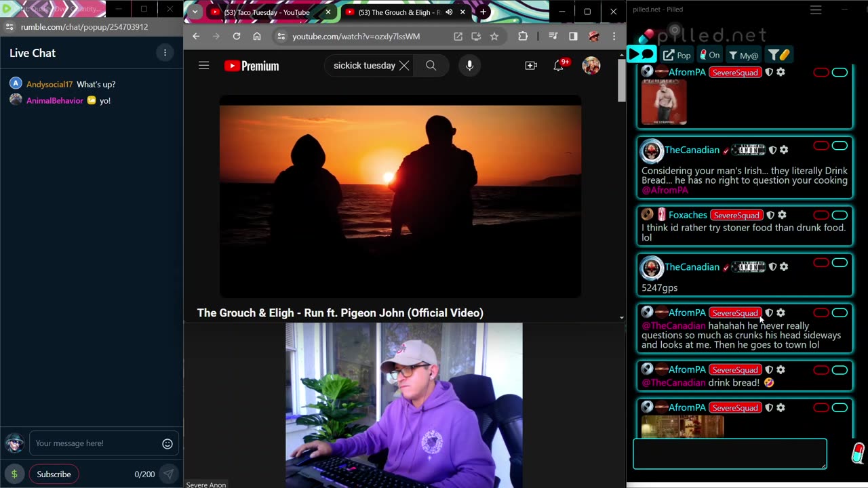Screen dimensions: 868x488
Task: Toggle teal pill on Foxaches message
Action: click(840, 215)
